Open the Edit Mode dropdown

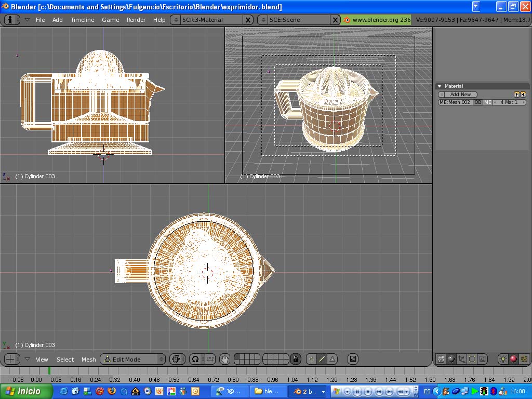132,359
